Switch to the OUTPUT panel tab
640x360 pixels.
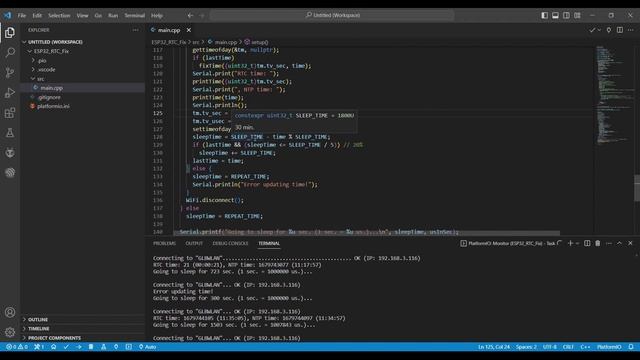(x=194, y=243)
